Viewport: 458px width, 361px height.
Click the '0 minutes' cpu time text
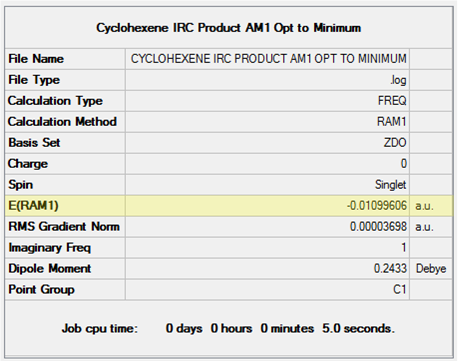[287, 329]
